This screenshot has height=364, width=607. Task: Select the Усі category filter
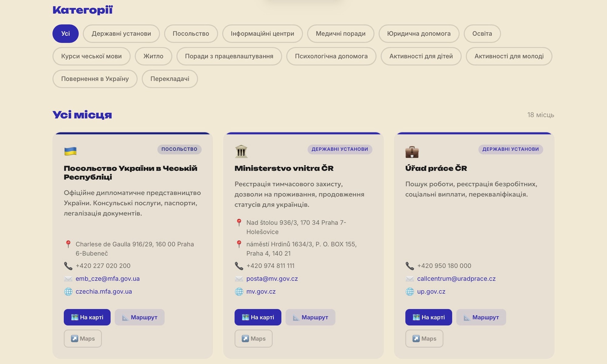tap(66, 34)
